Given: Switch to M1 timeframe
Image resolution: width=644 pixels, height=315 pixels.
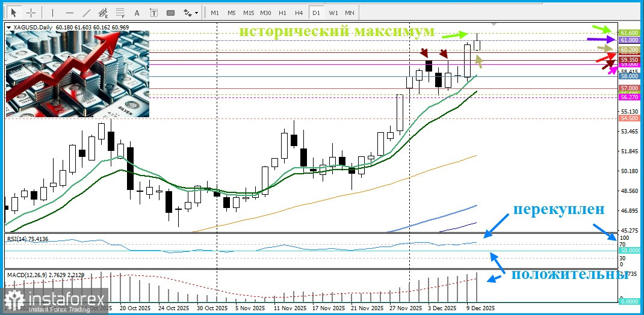Looking at the screenshot, I should point(215,13).
